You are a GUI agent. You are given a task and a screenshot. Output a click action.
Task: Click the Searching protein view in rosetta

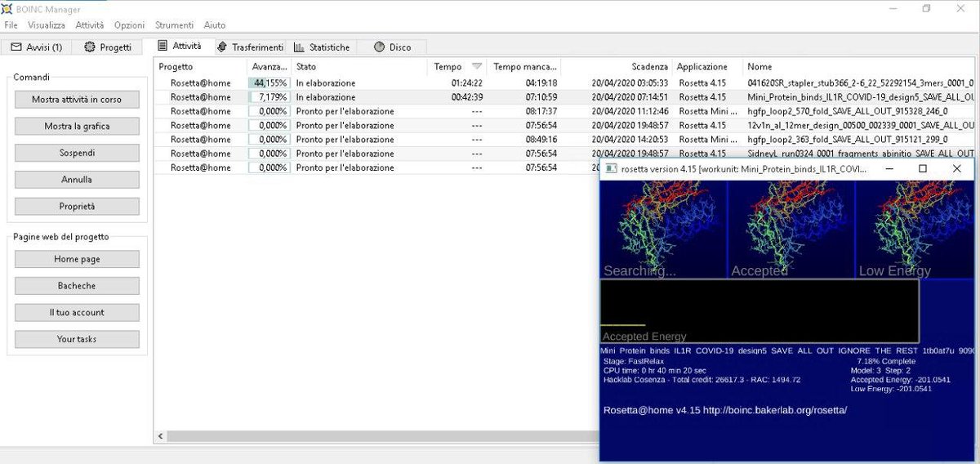coord(663,230)
